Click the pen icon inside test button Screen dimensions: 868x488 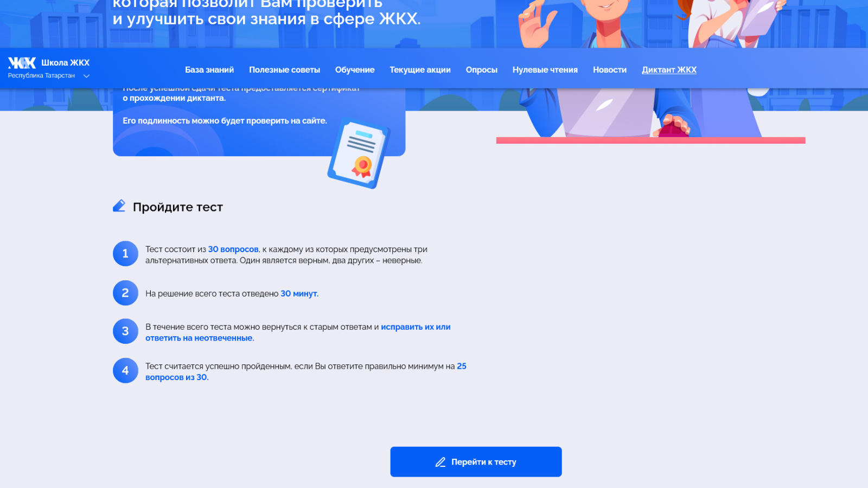(x=441, y=462)
